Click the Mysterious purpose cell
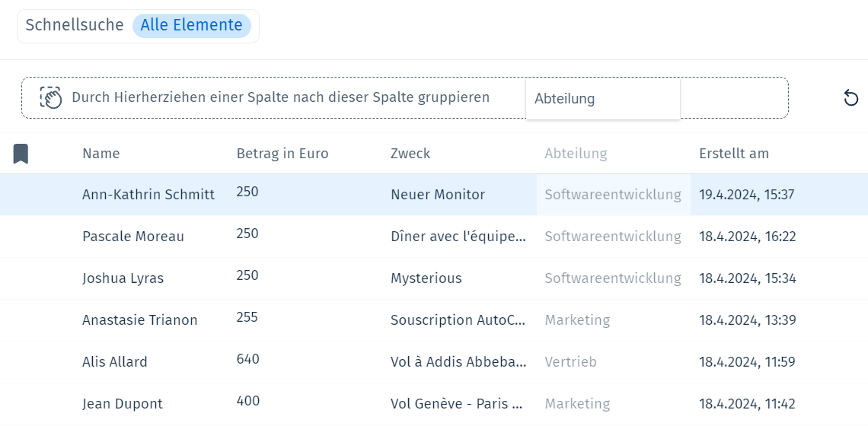This screenshot has width=868, height=426. (x=426, y=278)
